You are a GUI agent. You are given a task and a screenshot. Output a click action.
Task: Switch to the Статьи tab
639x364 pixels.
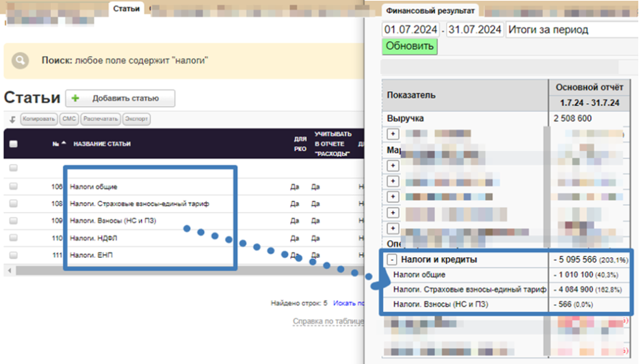point(127,9)
